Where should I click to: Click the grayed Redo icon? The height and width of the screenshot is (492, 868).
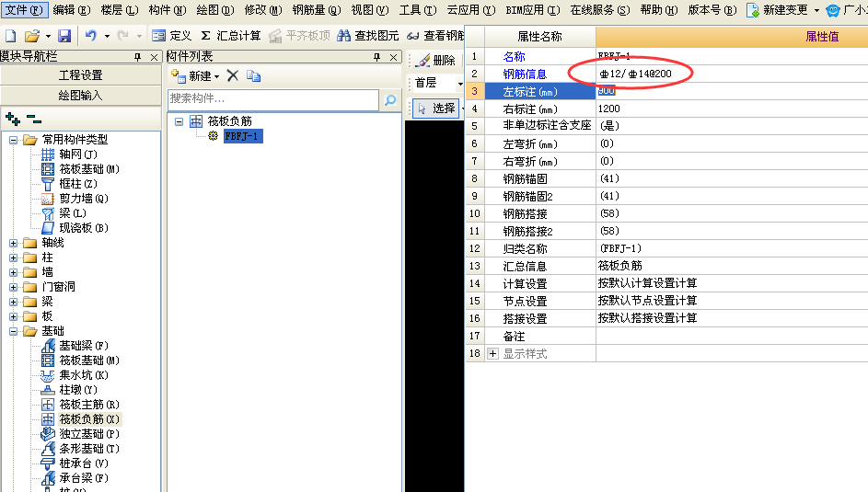pyautogui.click(x=123, y=36)
